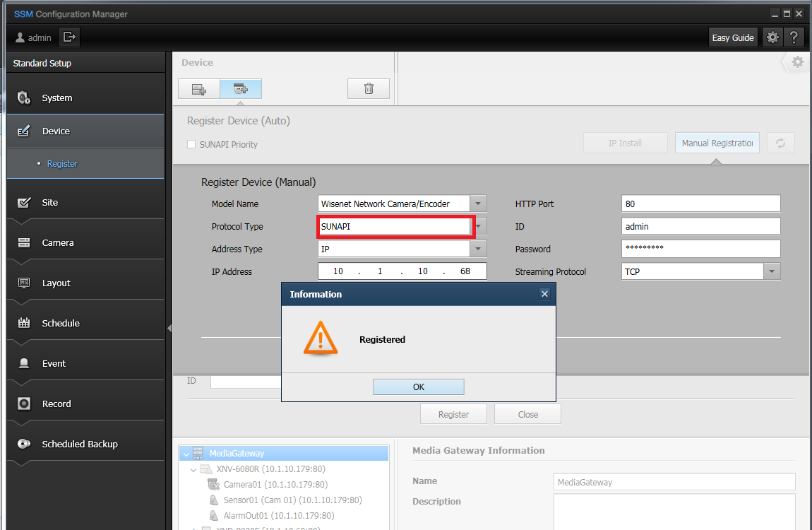Click the Password field
Screen dimensions: 812x530
[700, 249]
